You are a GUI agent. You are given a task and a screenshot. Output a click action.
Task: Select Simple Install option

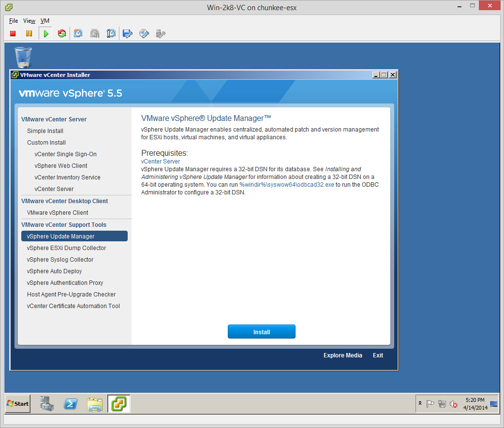[45, 131]
